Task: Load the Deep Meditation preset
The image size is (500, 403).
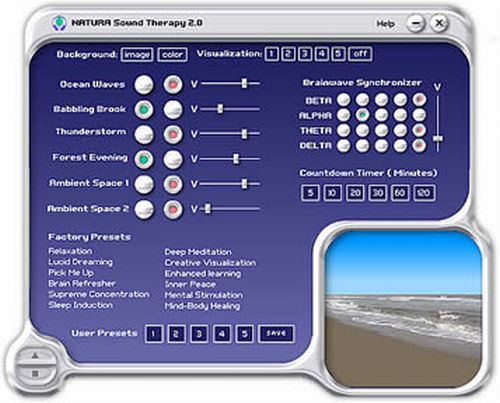Action: point(198,252)
